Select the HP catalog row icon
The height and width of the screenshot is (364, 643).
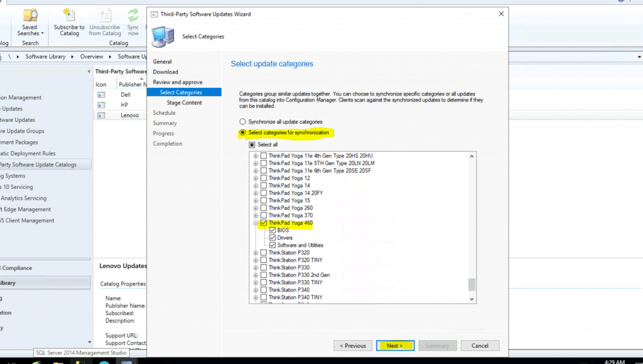(x=101, y=105)
